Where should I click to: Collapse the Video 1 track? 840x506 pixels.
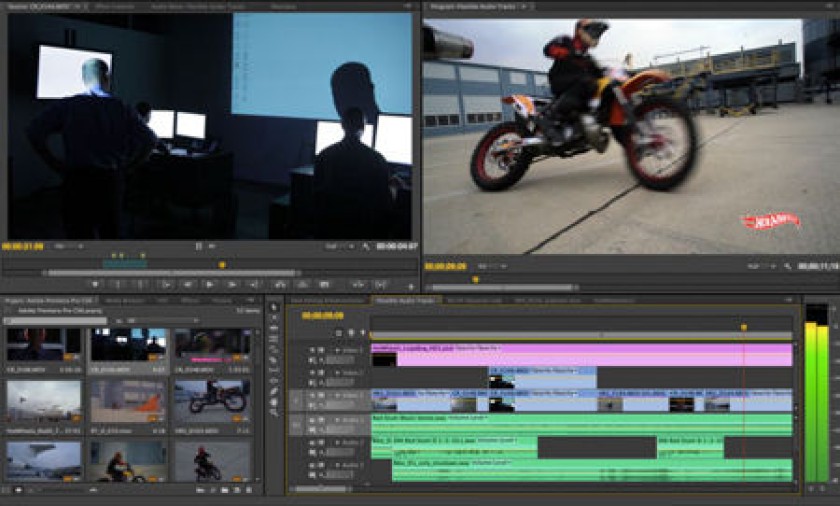[338, 395]
